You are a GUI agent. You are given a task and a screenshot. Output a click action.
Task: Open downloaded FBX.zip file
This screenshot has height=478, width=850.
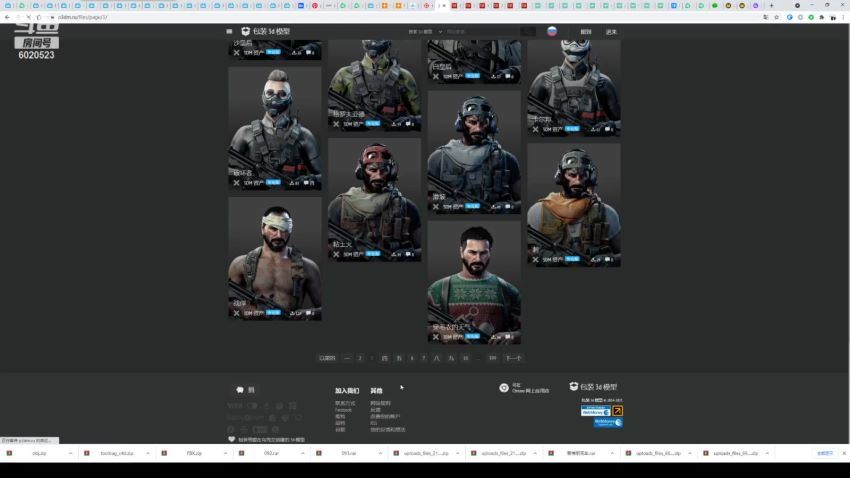194,453
